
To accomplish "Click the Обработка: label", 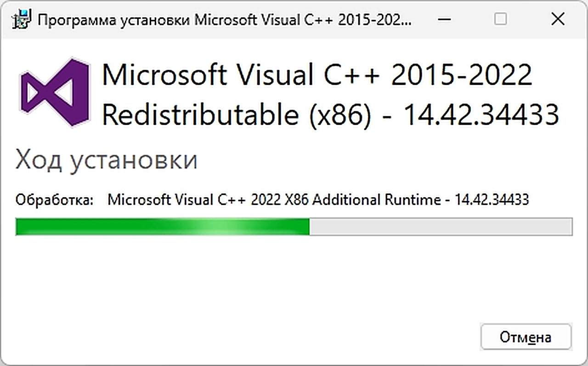I will point(54,200).
